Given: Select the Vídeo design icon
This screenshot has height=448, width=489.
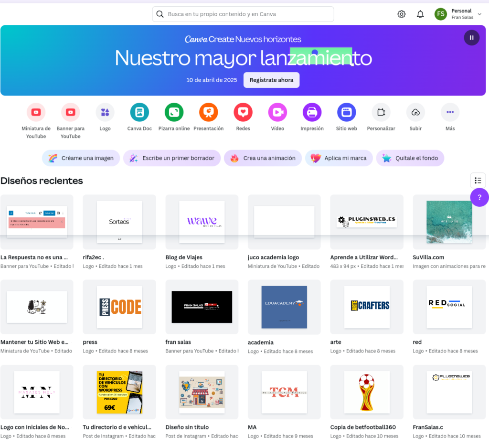Looking at the screenshot, I should 277,112.
